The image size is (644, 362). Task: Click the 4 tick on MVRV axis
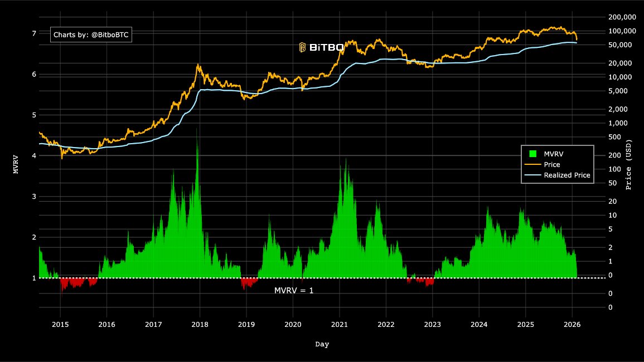click(x=34, y=155)
